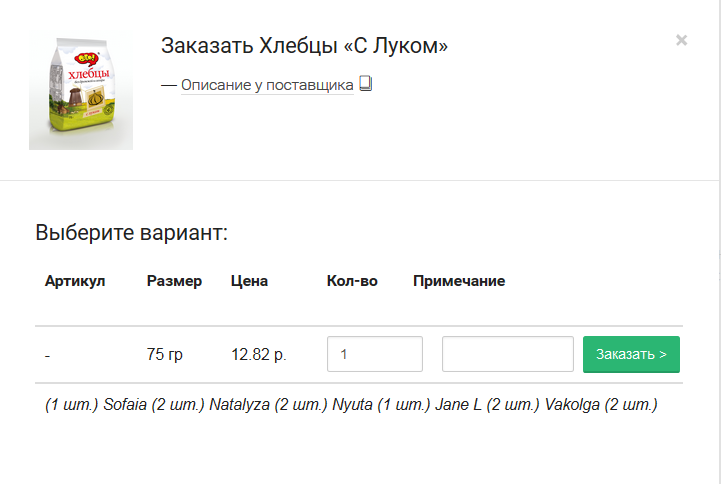
Task: Click Vakolga in the orderers list
Action: (x=573, y=405)
